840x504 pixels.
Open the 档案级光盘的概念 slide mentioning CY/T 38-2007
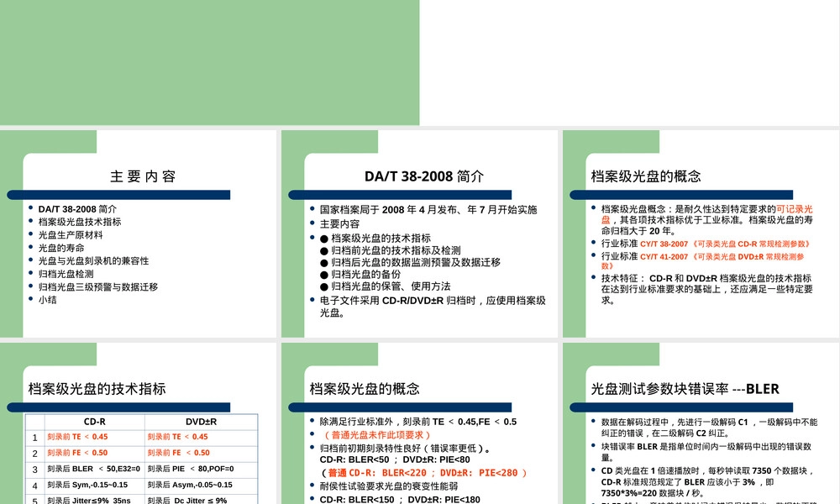pos(701,234)
